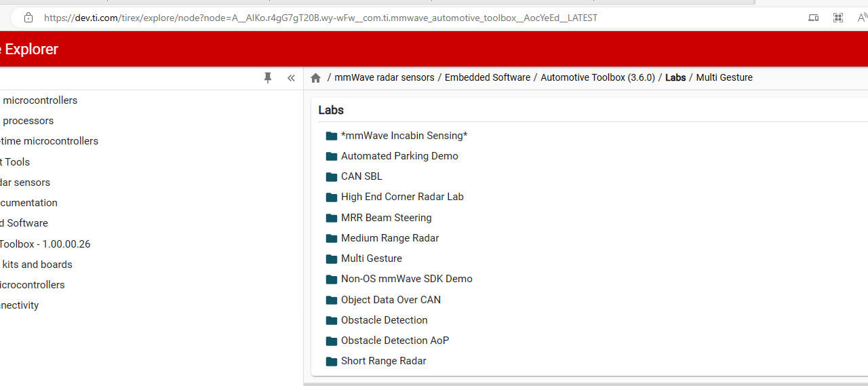The image size is (868, 386).
Task: Open the Automated Parking Demo lab
Action: click(399, 156)
